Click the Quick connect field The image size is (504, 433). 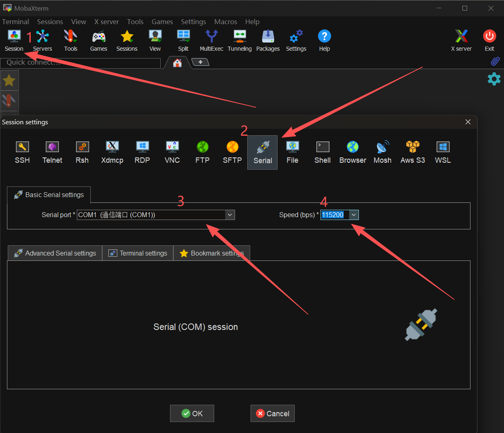tap(81, 63)
